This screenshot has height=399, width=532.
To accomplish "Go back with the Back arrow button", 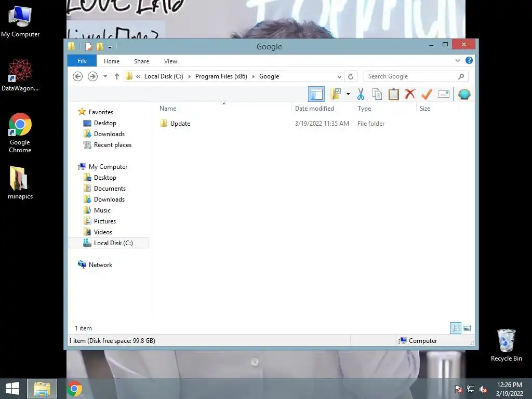I will [x=78, y=76].
